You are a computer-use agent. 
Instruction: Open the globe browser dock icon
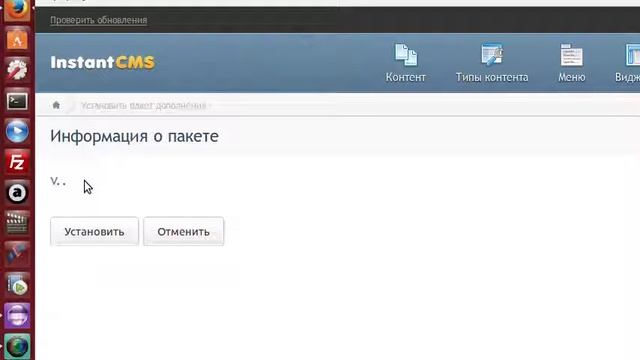17,347
